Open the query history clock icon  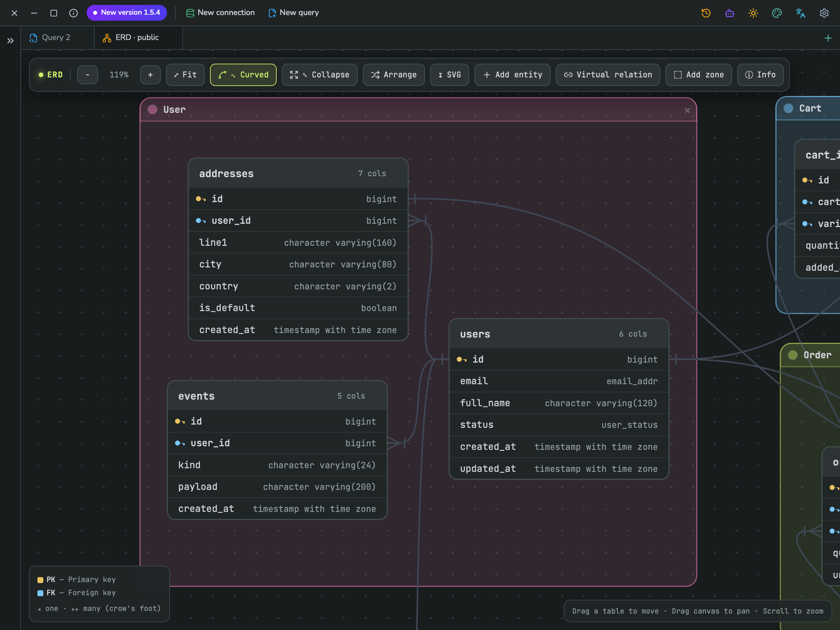[x=705, y=13]
